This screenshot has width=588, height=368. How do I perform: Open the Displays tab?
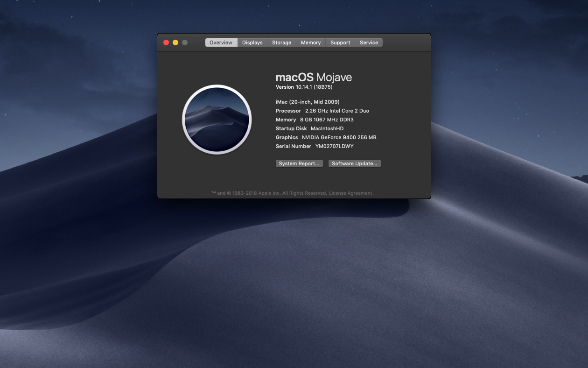(x=252, y=42)
